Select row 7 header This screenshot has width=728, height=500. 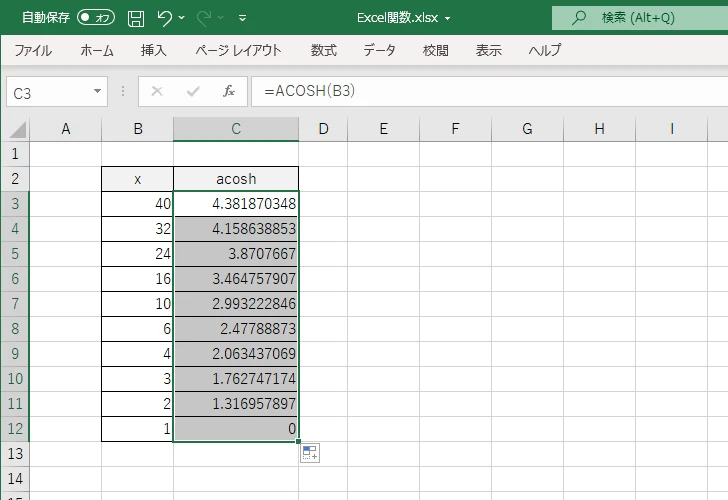click(15, 304)
